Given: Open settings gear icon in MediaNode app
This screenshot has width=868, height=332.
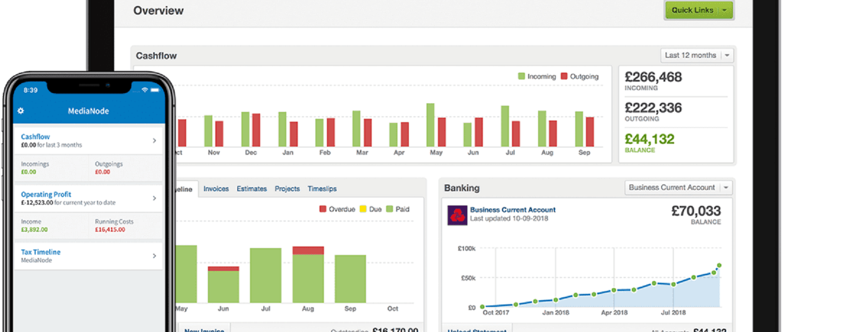Looking at the screenshot, I should (x=21, y=111).
